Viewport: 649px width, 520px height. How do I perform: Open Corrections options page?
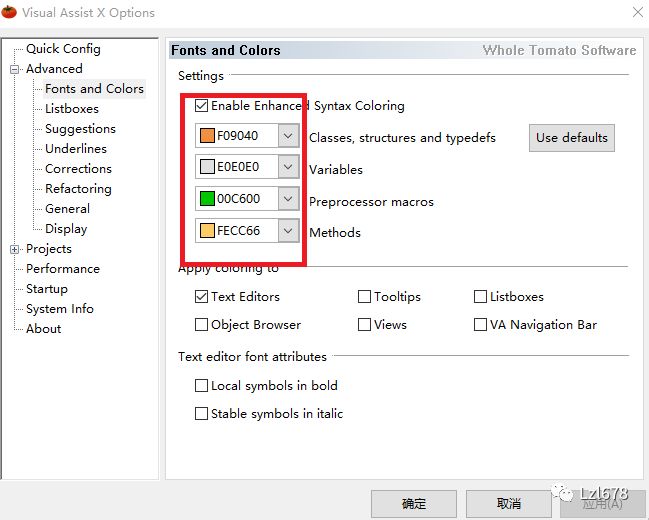78,169
